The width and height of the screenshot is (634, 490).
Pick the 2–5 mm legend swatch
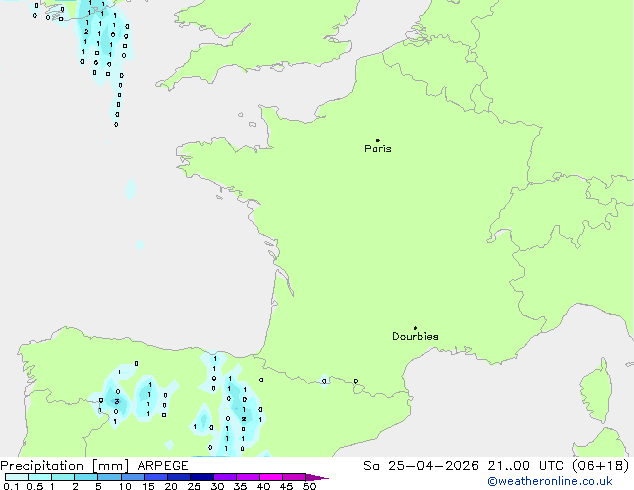[86, 477]
